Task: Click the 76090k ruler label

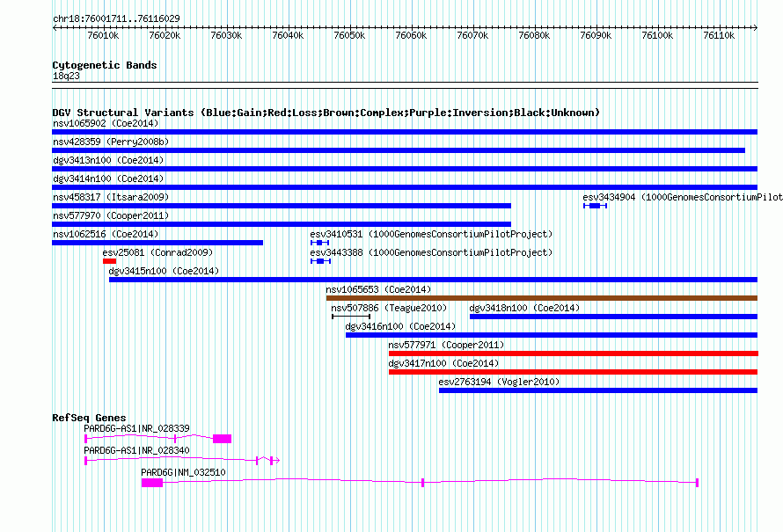Action: tap(596, 35)
